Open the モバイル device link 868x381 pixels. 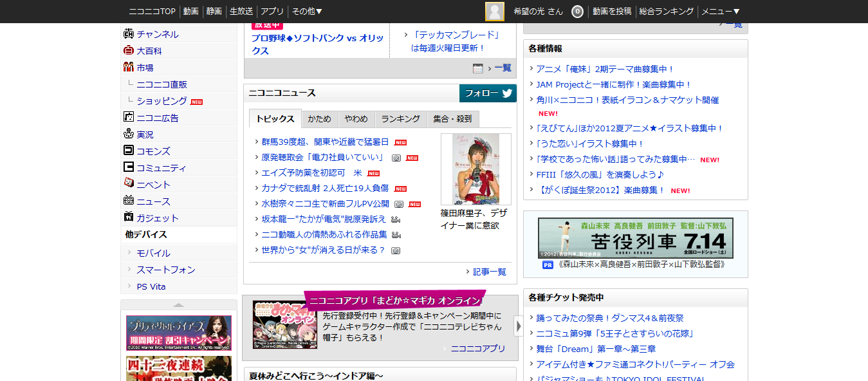pos(153,253)
